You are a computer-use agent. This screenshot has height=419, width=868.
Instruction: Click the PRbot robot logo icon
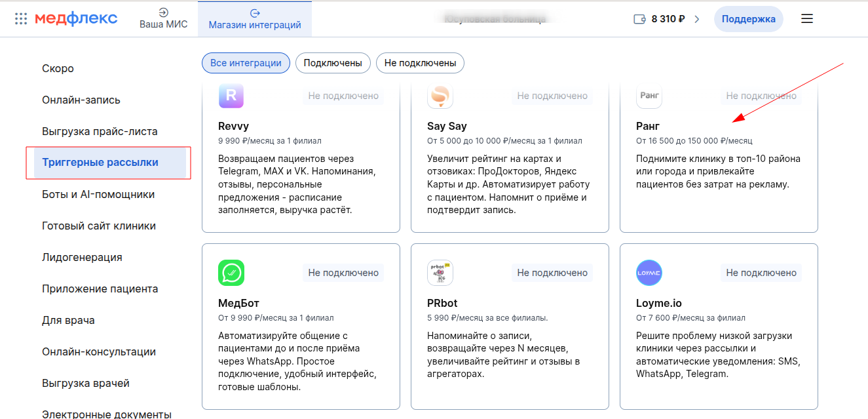(440, 273)
